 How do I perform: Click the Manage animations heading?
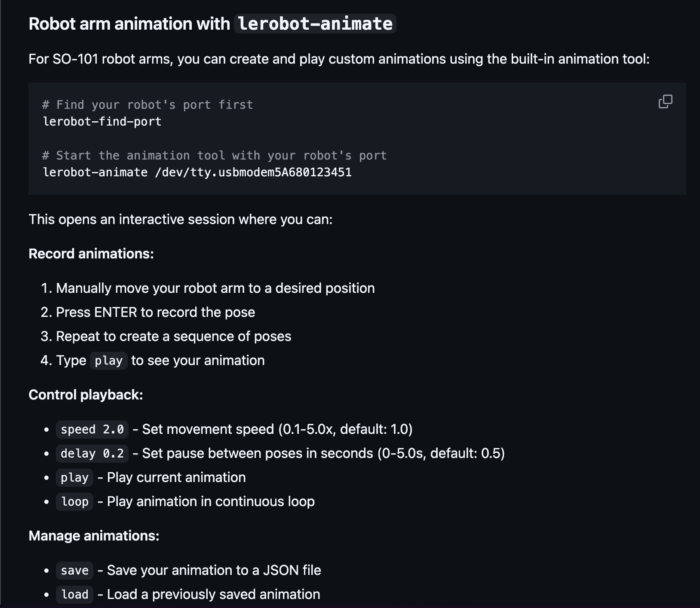tap(93, 536)
